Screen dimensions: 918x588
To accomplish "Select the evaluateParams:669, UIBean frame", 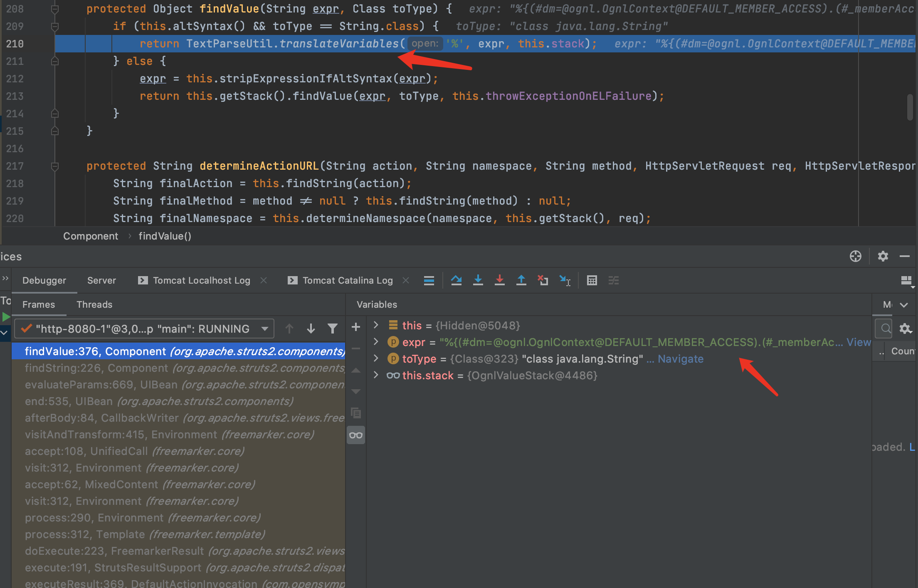I will [x=179, y=384].
